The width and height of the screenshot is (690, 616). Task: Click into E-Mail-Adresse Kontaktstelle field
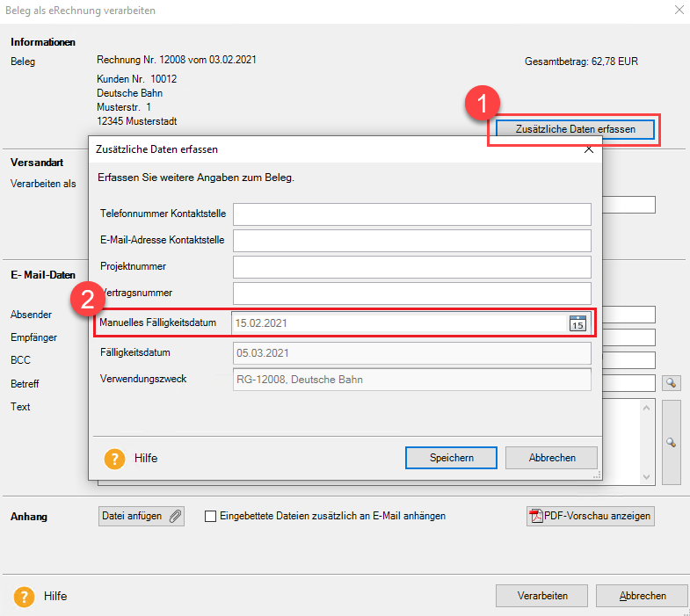(411, 241)
